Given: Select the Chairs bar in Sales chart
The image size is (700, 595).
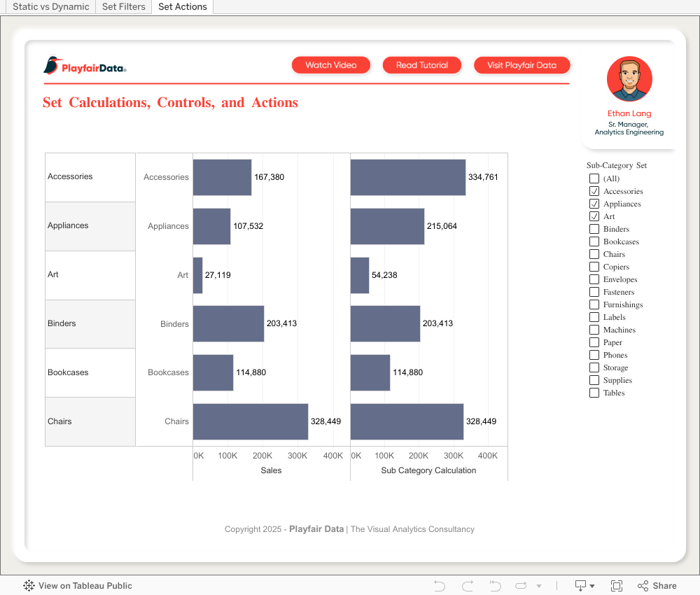Looking at the screenshot, I should pyautogui.click(x=250, y=421).
